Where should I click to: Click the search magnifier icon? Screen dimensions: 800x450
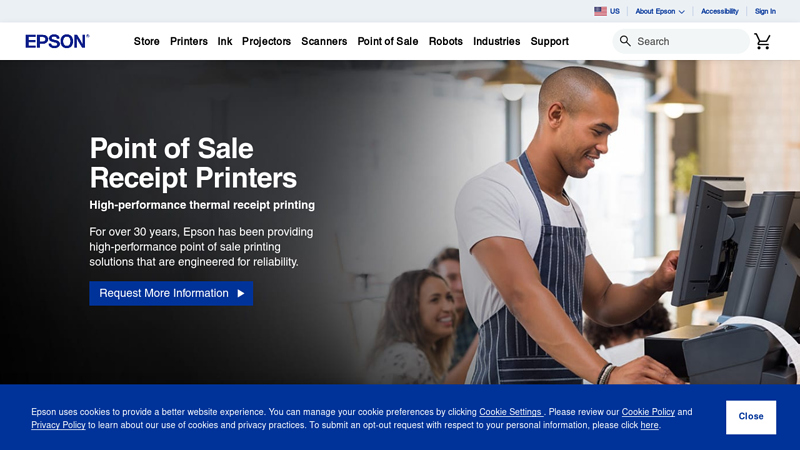coord(625,41)
